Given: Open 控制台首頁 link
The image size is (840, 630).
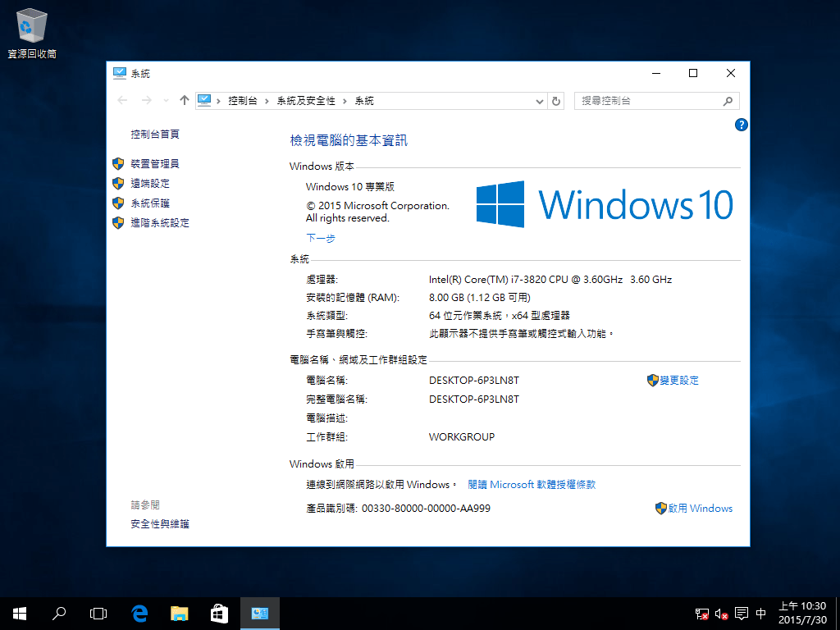Looking at the screenshot, I should [x=155, y=134].
